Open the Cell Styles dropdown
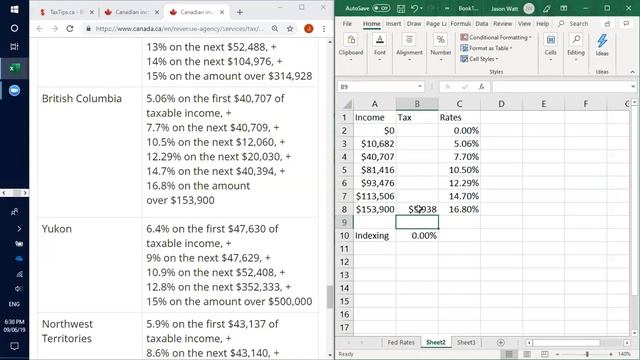The width and height of the screenshot is (640, 360). tap(480, 59)
